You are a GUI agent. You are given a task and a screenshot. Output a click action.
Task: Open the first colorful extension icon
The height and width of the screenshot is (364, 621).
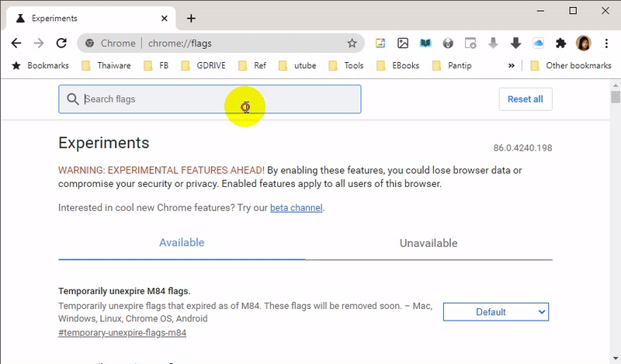pos(380,43)
